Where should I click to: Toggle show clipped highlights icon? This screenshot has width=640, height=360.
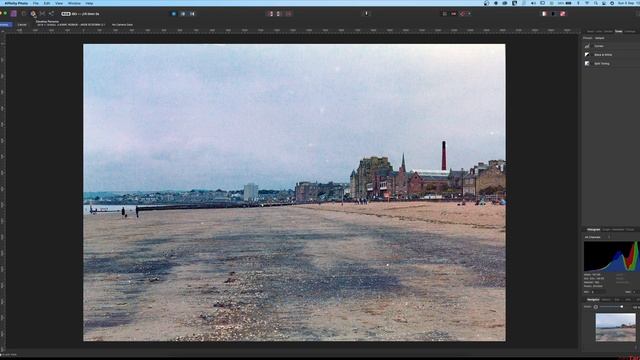point(544,13)
